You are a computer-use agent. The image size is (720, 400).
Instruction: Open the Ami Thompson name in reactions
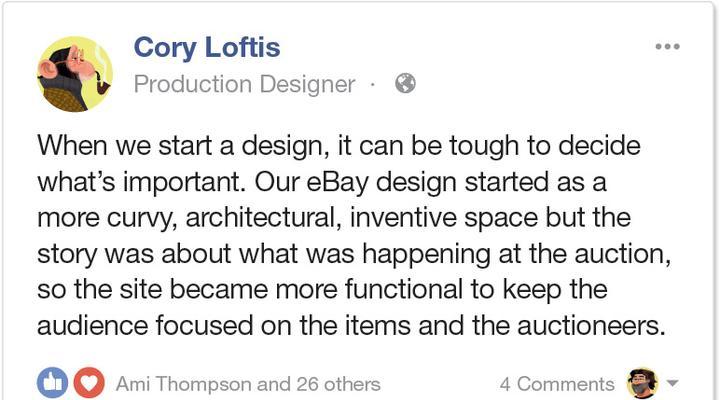coord(183,384)
